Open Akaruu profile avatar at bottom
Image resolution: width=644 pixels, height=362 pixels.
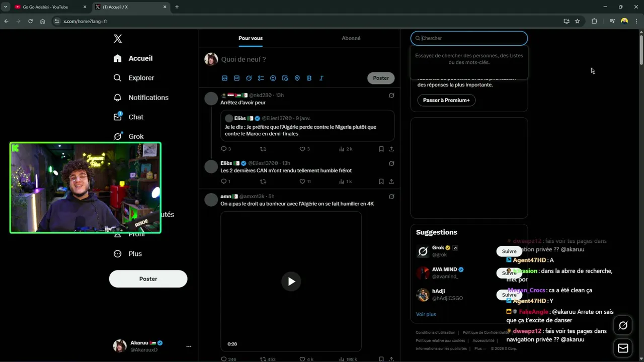tap(120, 346)
